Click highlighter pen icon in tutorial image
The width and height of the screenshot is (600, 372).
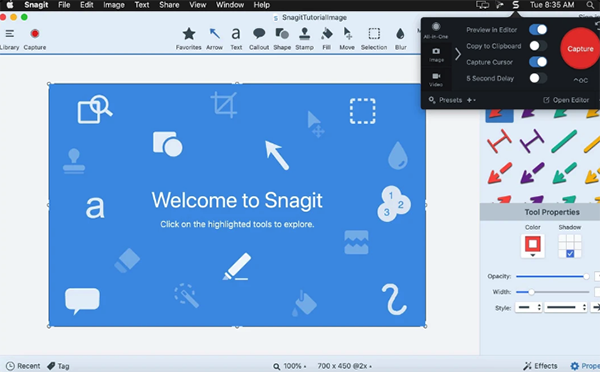click(x=237, y=266)
